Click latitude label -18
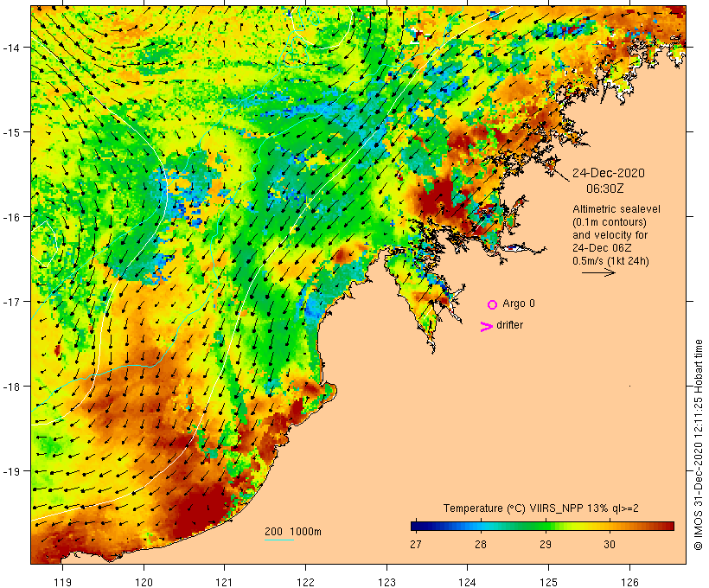The height and width of the screenshot is (588, 709). [x=10, y=387]
